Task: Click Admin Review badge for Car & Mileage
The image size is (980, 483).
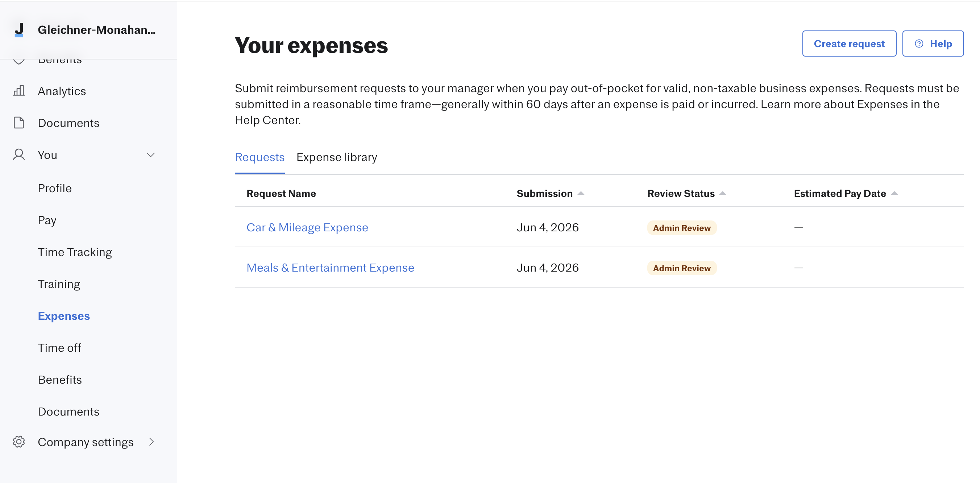Action: tap(682, 228)
